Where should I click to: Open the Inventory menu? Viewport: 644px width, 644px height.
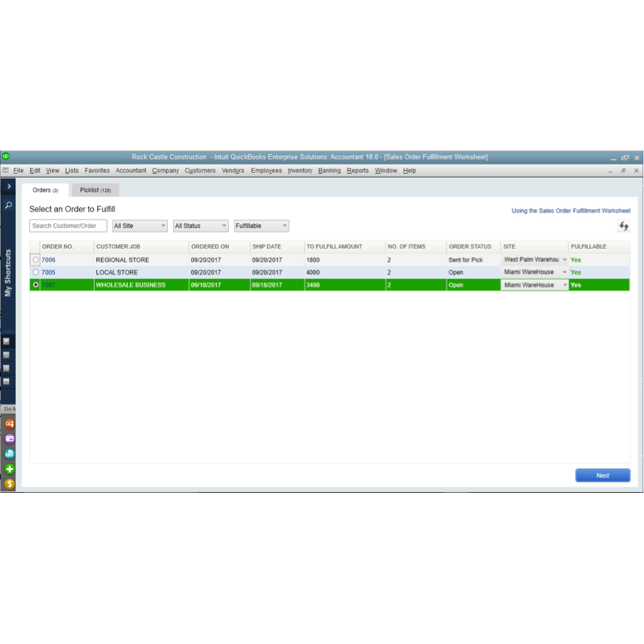(300, 171)
